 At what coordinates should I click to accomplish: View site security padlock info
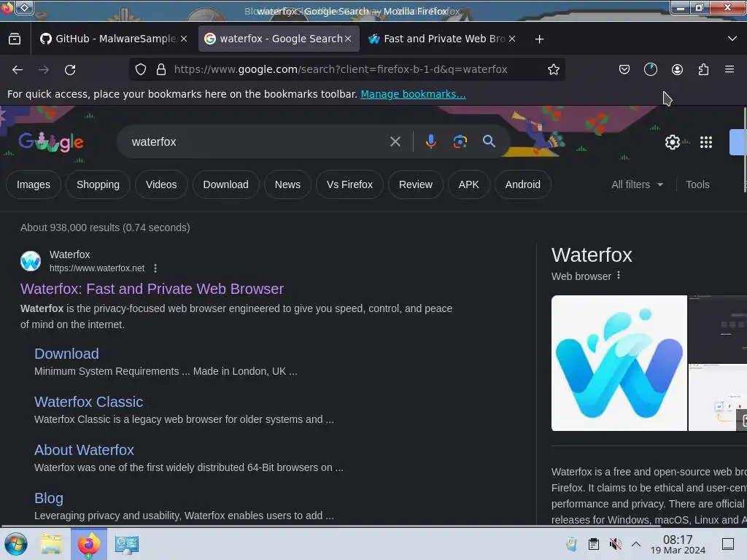[x=161, y=69]
